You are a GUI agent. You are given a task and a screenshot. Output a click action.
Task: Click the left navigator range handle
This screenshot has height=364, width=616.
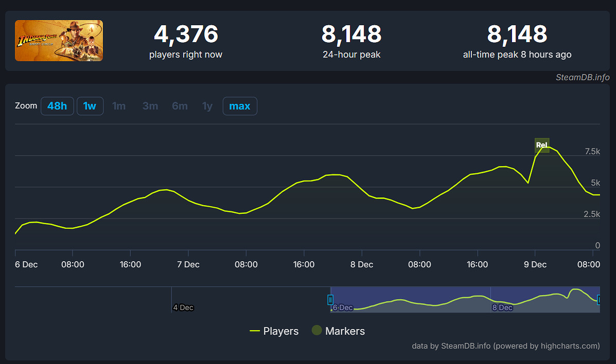click(330, 300)
